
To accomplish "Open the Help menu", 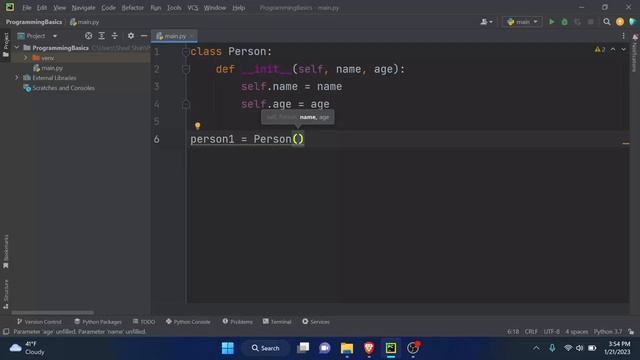I will (238, 8).
